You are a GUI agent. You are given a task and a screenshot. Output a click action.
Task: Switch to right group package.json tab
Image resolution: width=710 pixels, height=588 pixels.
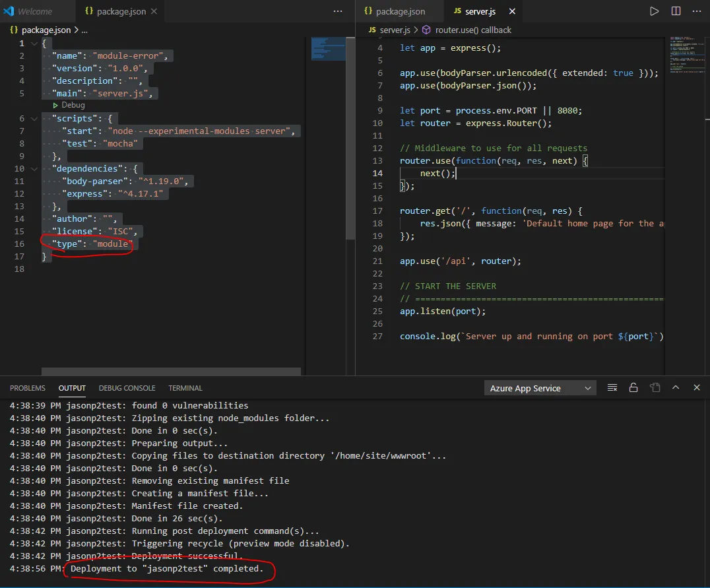click(x=401, y=11)
